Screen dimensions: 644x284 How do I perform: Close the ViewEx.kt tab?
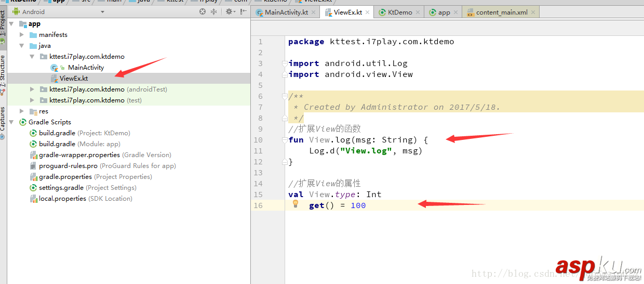[367, 12]
